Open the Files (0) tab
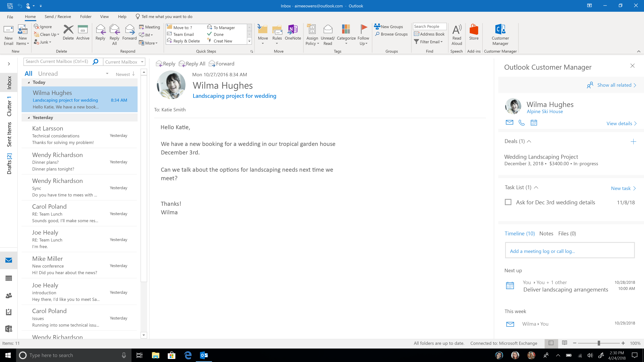Viewport: 644px width, 362px height. 567,233
